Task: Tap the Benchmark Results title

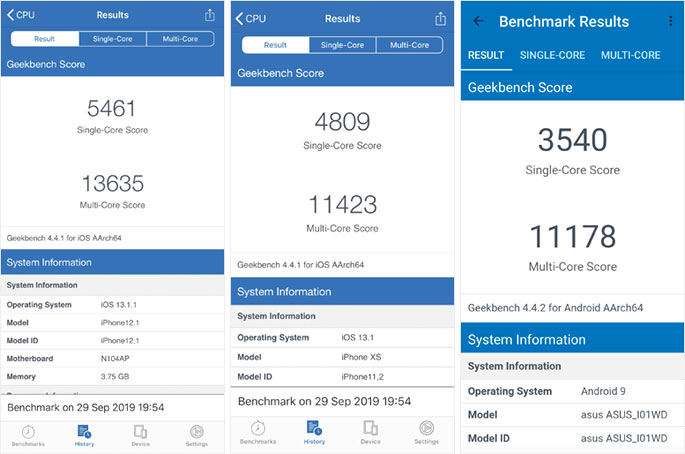Action: pyautogui.click(x=564, y=21)
